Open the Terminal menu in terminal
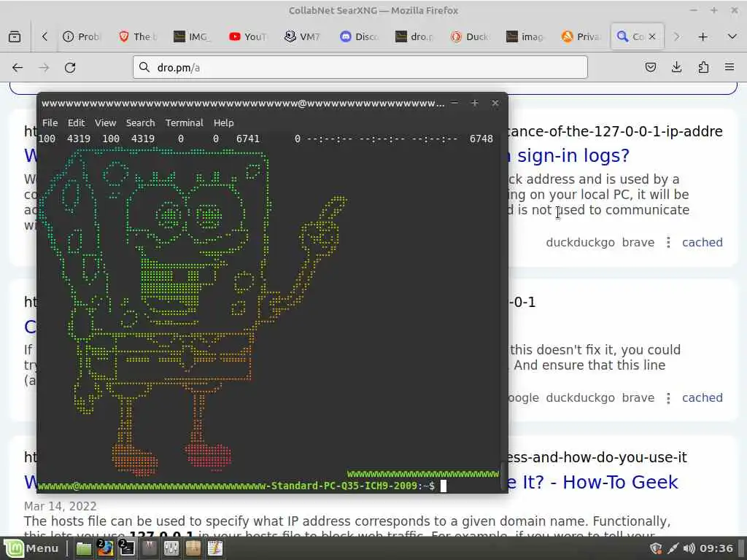 [185, 122]
